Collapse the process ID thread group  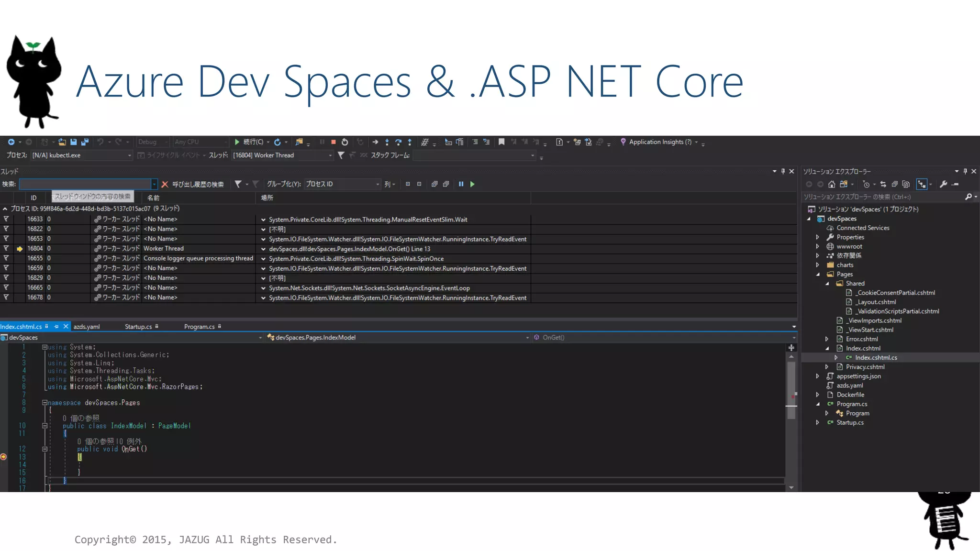(x=5, y=209)
